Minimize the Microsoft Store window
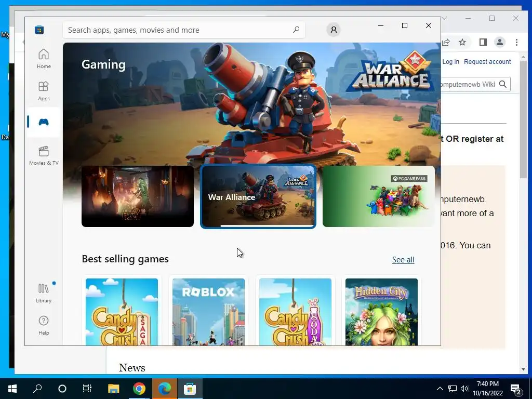Screen dimensions: 532x399 click(381, 26)
